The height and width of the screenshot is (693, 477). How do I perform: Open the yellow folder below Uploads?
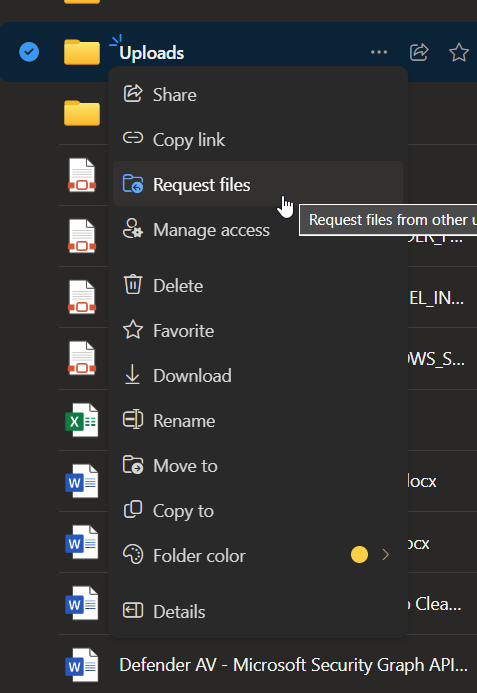pyautogui.click(x=82, y=113)
